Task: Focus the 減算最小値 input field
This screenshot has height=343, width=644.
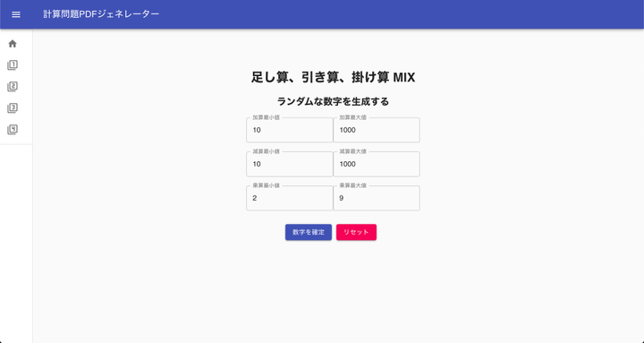Action: [x=290, y=164]
